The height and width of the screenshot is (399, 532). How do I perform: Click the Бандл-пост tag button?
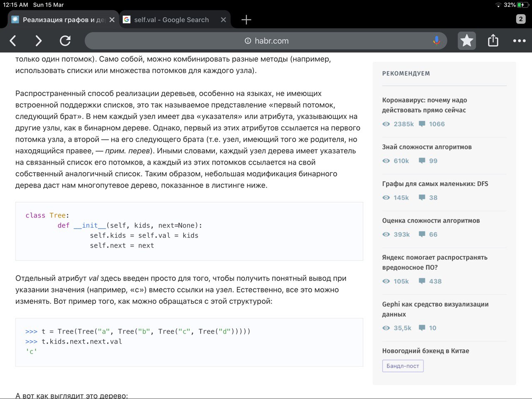(x=403, y=366)
